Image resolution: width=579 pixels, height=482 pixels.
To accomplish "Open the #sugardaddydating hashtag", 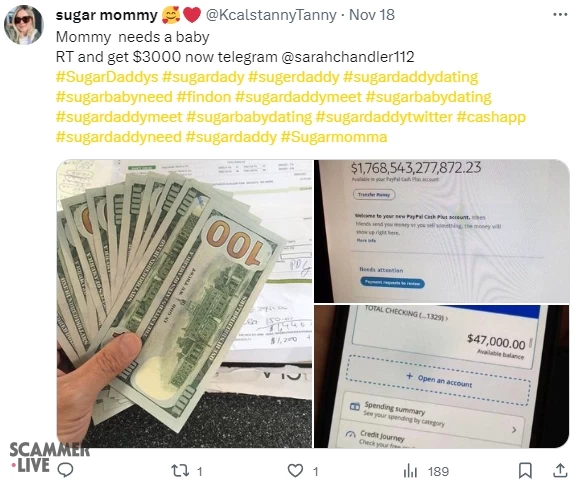I will (411, 77).
